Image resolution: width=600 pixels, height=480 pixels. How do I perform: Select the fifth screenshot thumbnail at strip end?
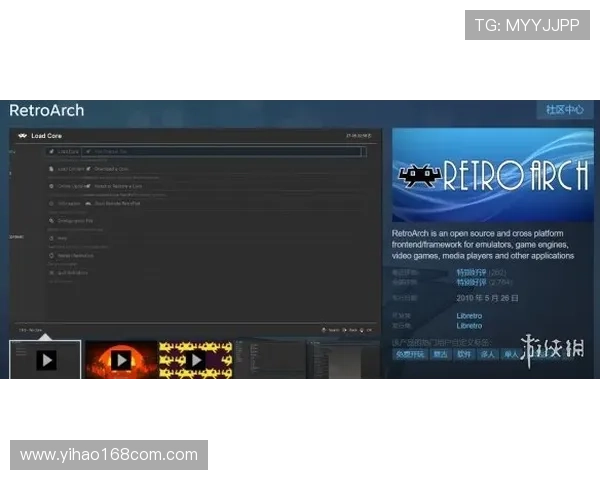pos(344,360)
